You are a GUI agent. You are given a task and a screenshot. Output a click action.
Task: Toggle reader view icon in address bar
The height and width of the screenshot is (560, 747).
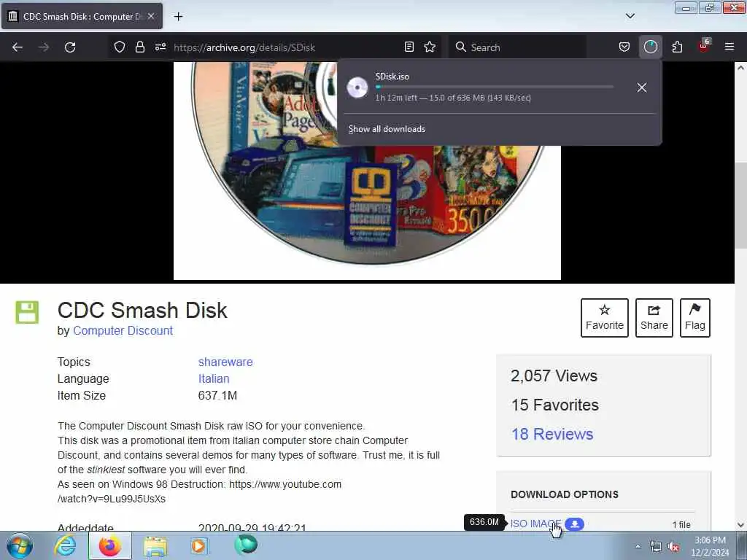(409, 47)
